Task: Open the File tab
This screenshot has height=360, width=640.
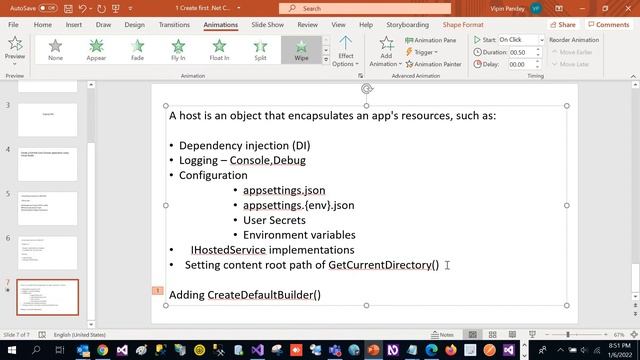Action: click(x=13, y=24)
